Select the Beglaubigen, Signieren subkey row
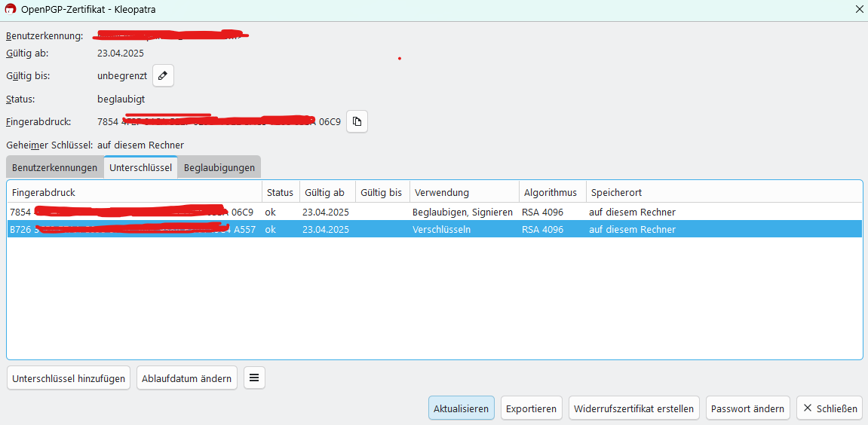Viewport: 868px width, 425px height. [x=434, y=212]
